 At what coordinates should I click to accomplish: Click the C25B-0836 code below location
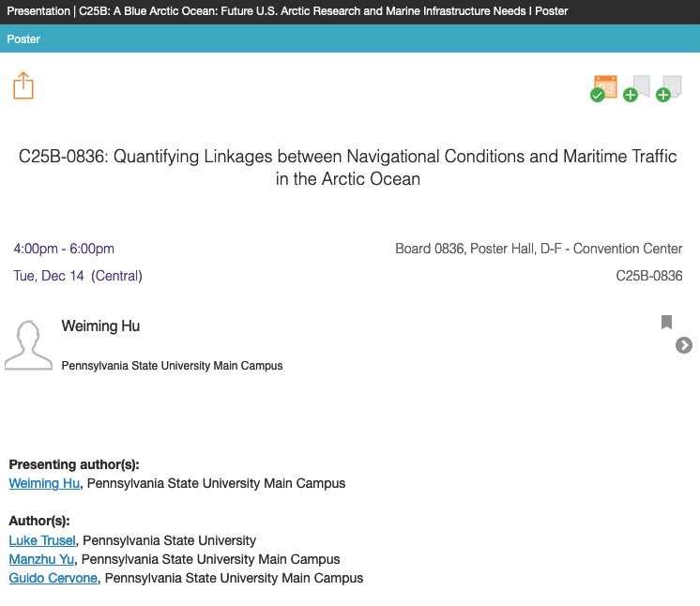pyautogui.click(x=649, y=276)
